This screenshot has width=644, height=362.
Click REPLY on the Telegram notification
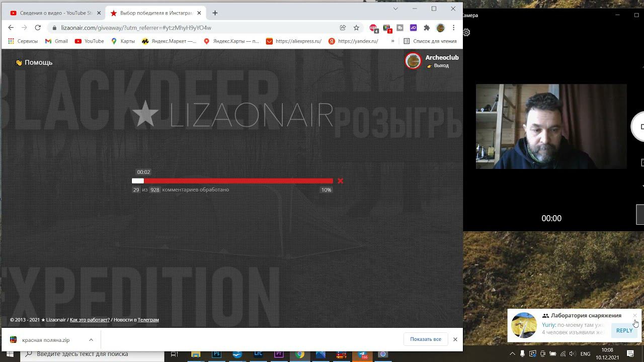[x=624, y=330]
